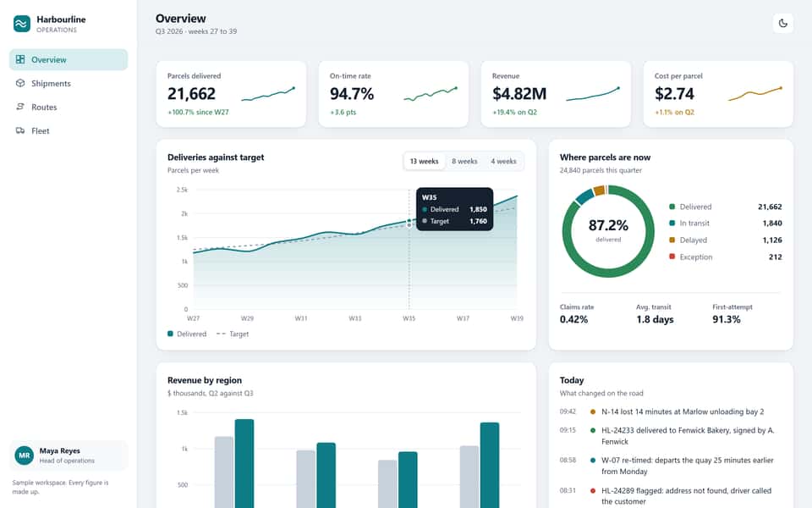Click the Shipments box icon
Viewport: 812px width, 508px height.
(x=20, y=84)
